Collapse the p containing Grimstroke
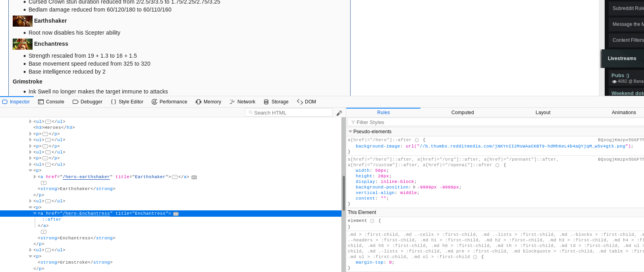The height and width of the screenshot is (272, 644). (x=31, y=256)
